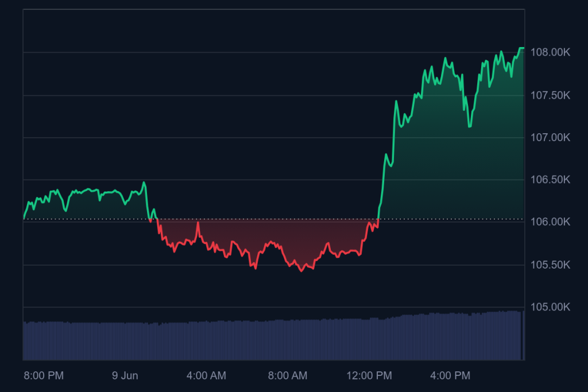Click the 108.00K price axis label
The width and height of the screenshot is (588, 392).
click(550, 53)
